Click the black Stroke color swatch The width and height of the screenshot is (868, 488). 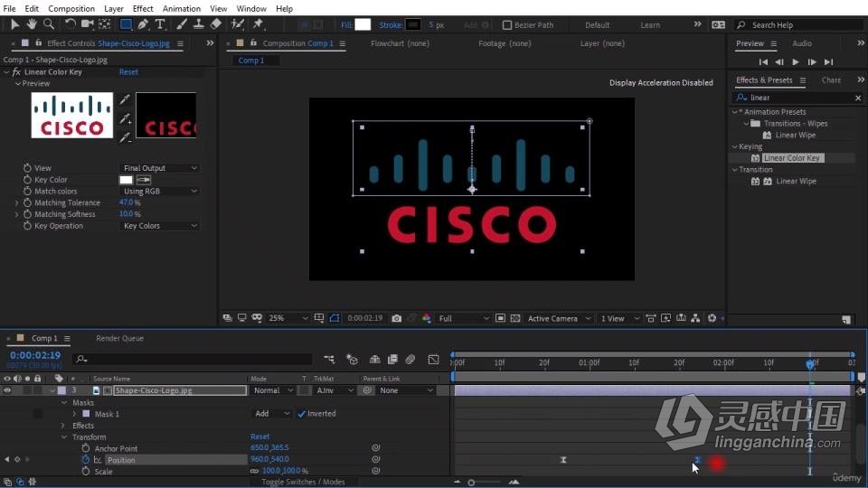point(413,24)
